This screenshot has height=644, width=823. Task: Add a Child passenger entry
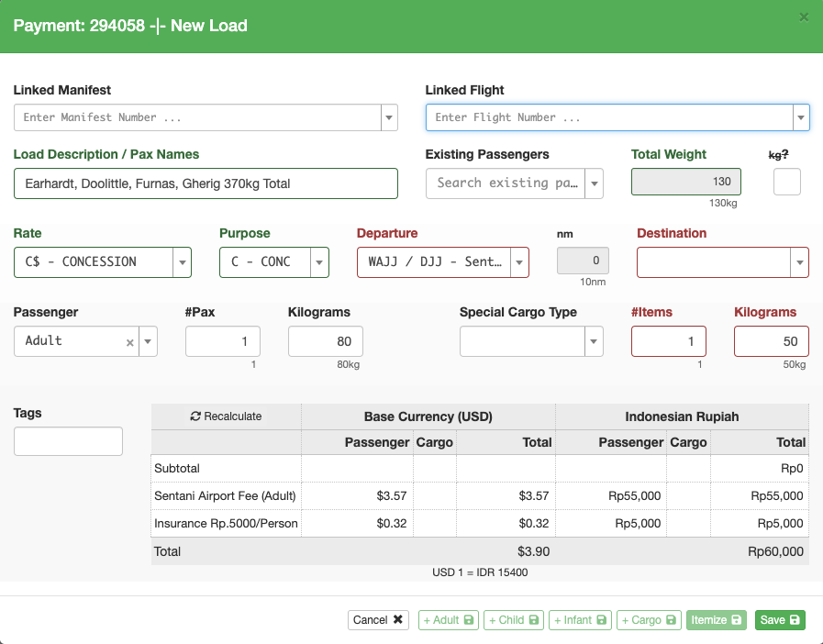click(513, 620)
